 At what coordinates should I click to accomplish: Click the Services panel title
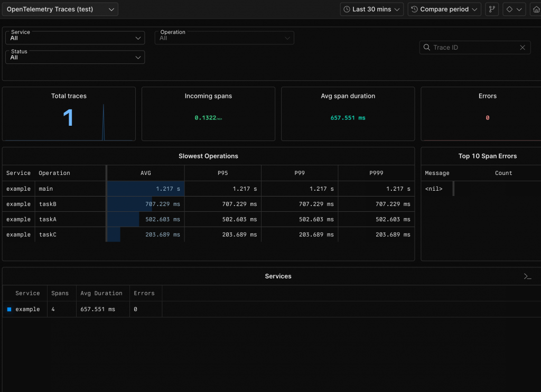[x=278, y=276]
